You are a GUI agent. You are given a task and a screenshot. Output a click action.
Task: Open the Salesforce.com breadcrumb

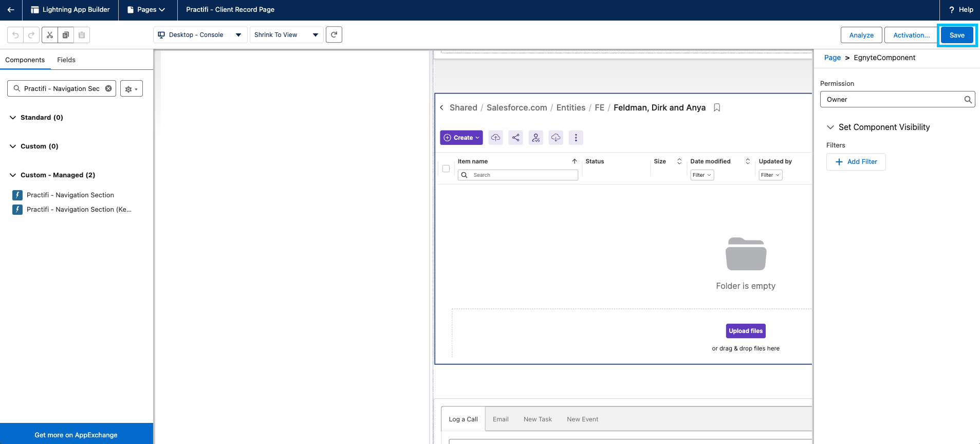(x=517, y=107)
